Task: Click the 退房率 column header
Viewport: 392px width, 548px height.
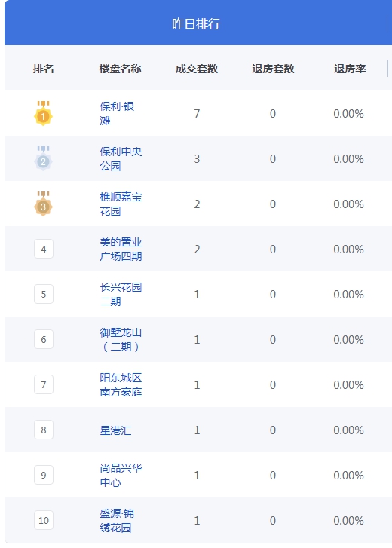Action: [x=350, y=69]
